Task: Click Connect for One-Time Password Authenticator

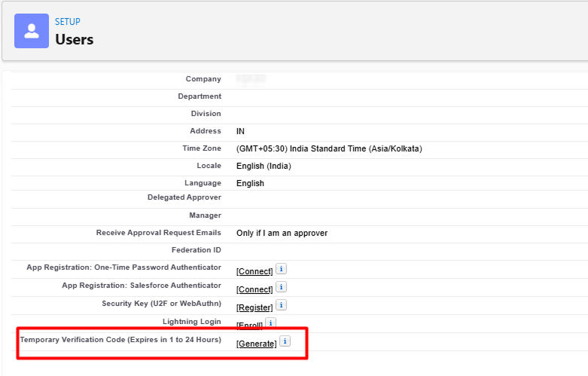Action: 254,271
